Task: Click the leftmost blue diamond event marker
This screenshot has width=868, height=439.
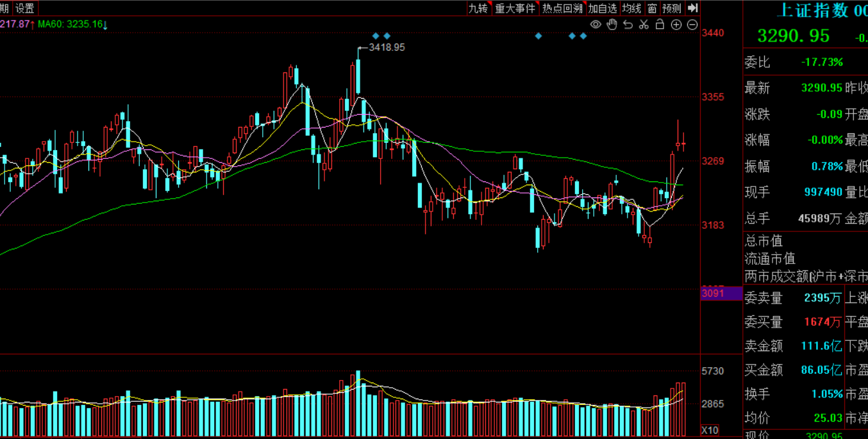Action: [x=376, y=36]
